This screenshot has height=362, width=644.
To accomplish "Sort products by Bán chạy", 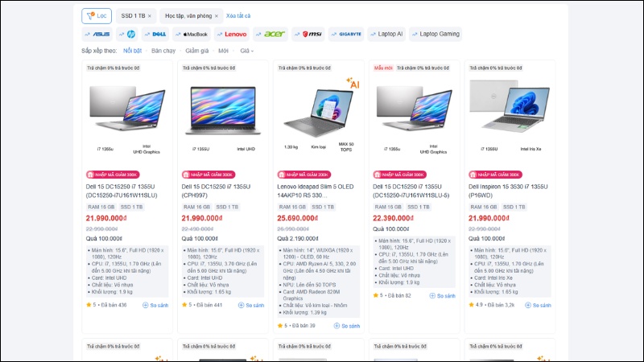I will [x=163, y=51].
